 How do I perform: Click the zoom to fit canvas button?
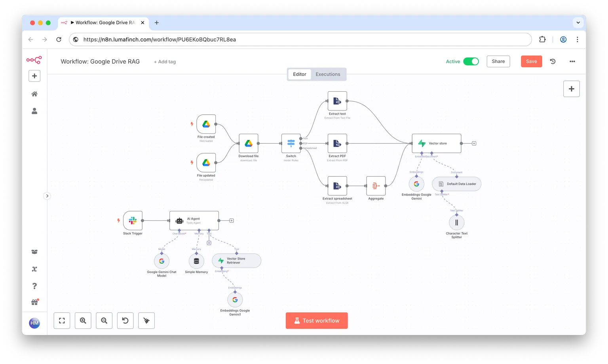pyautogui.click(x=62, y=320)
